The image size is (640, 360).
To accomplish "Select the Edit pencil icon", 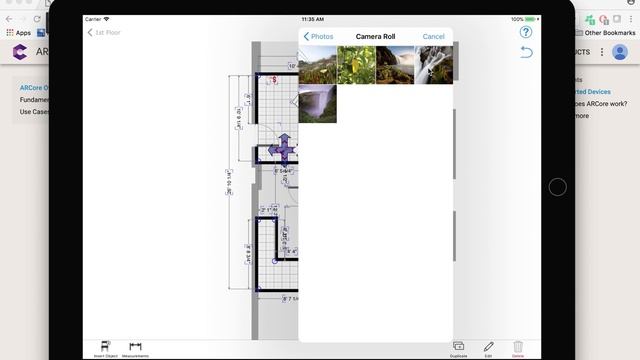I will tap(488, 347).
